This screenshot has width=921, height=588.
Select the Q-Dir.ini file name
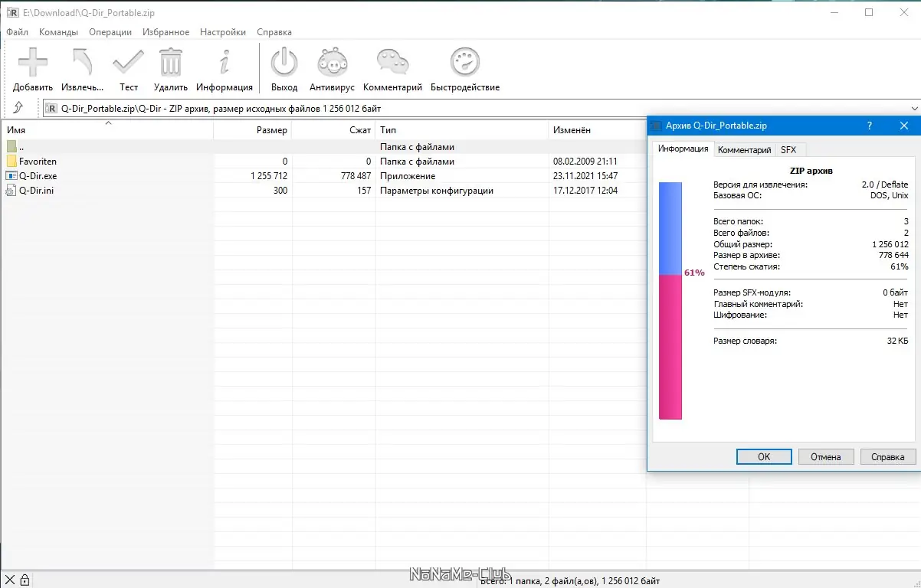click(x=36, y=191)
